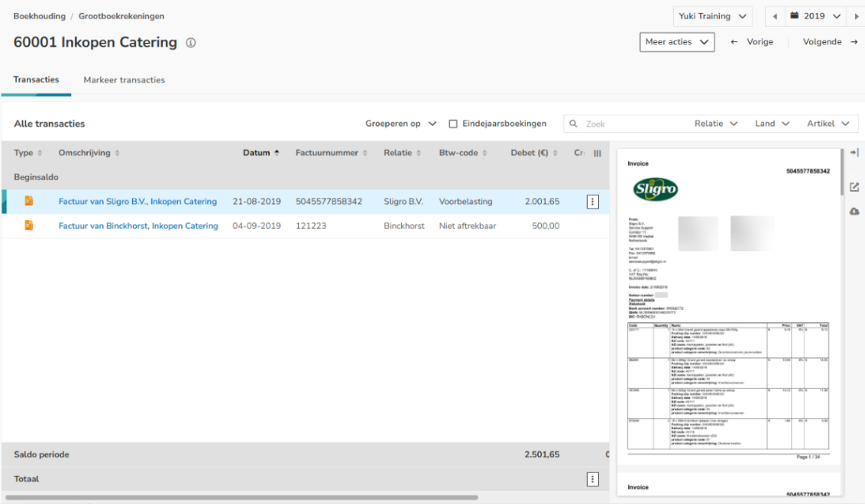865x504 pixels.
Task: Sort by Datum column
Action: click(261, 153)
